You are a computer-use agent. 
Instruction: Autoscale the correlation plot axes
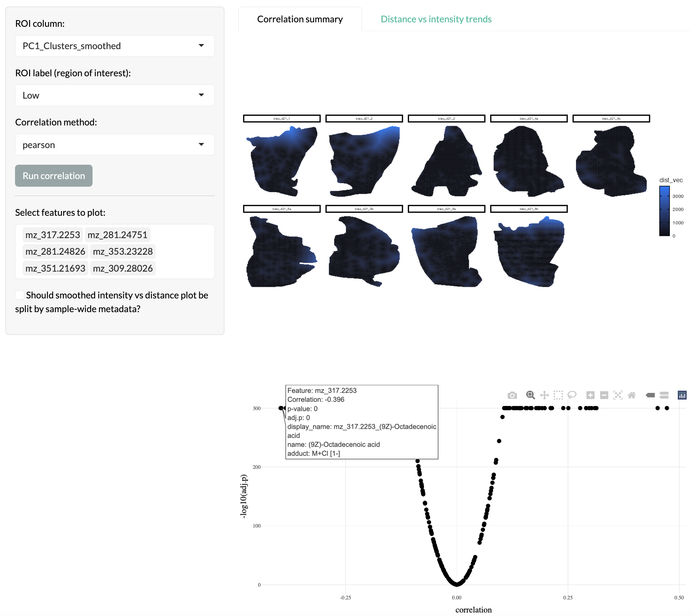pos(618,395)
